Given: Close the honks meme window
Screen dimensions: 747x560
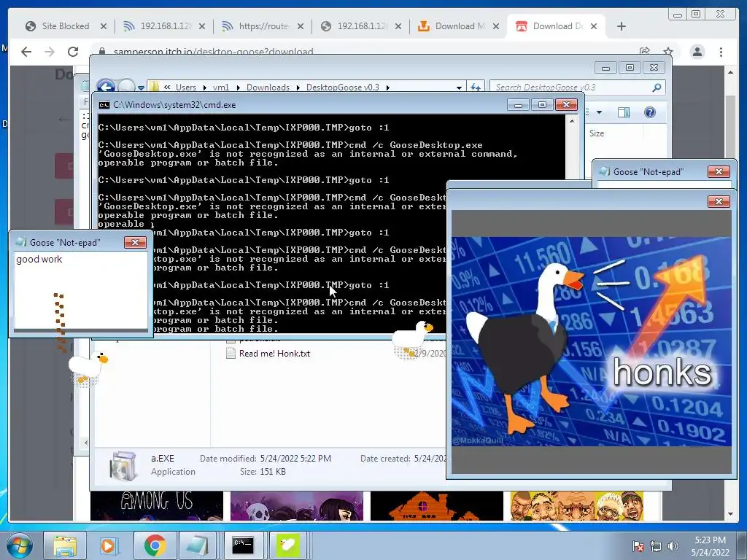Looking at the screenshot, I should tap(719, 201).
